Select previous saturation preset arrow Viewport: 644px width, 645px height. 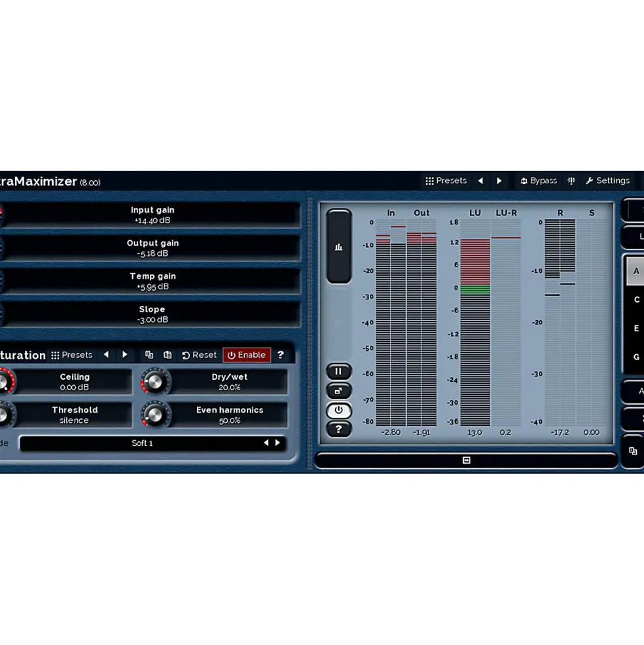[106, 354]
